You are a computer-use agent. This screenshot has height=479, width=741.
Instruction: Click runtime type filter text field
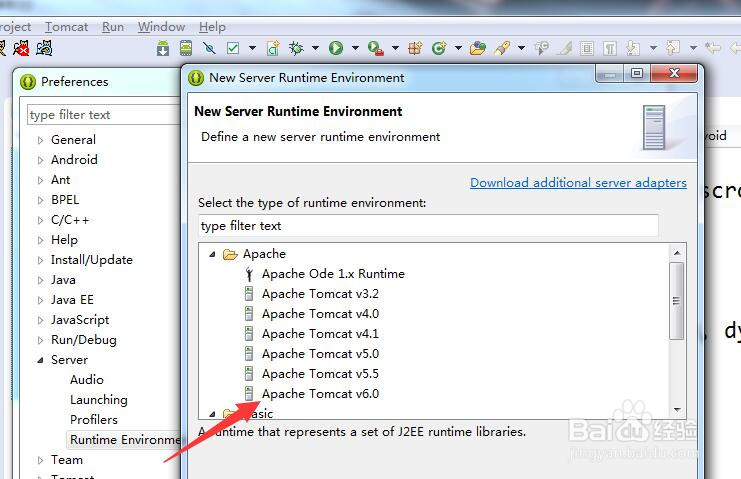pos(429,226)
